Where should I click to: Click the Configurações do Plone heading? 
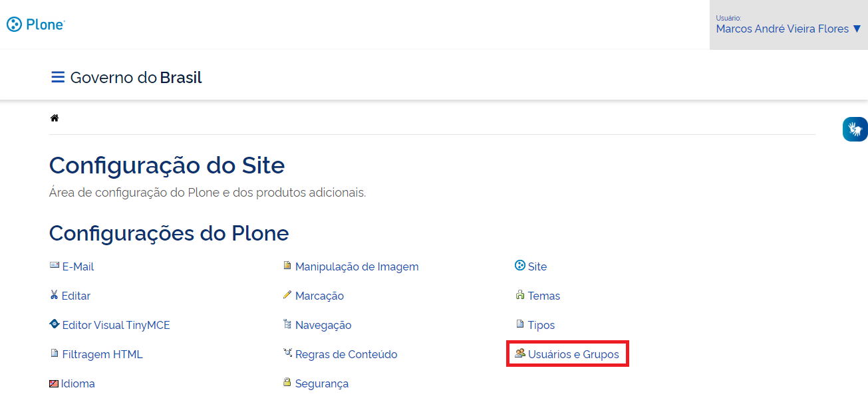coord(169,233)
